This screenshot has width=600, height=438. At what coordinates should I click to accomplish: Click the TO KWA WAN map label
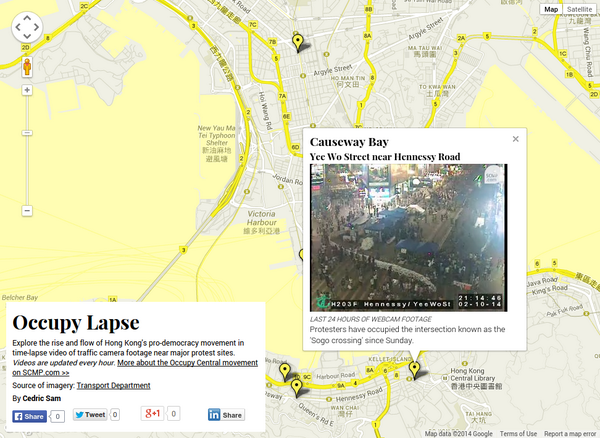(437, 90)
